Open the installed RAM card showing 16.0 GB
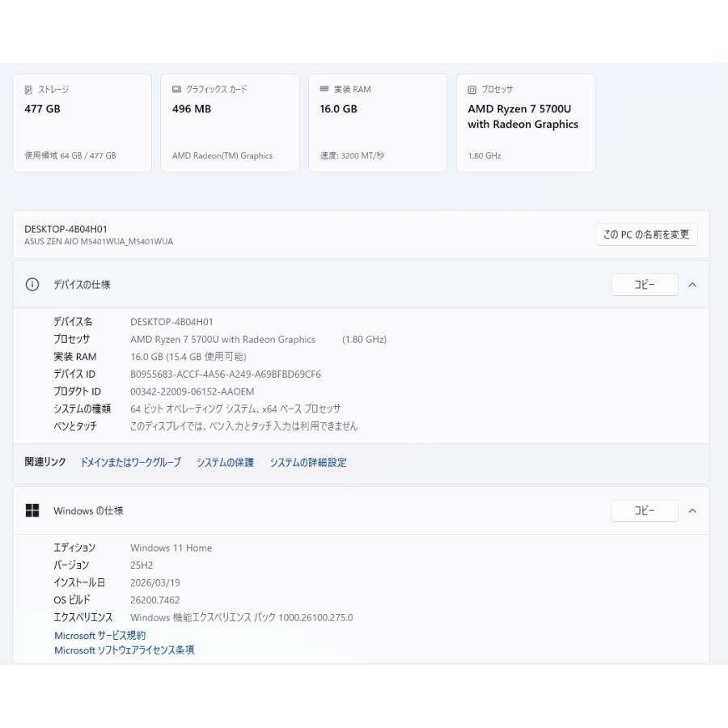Image resolution: width=728 pixels, height=728 pixels. pos(378,123)
